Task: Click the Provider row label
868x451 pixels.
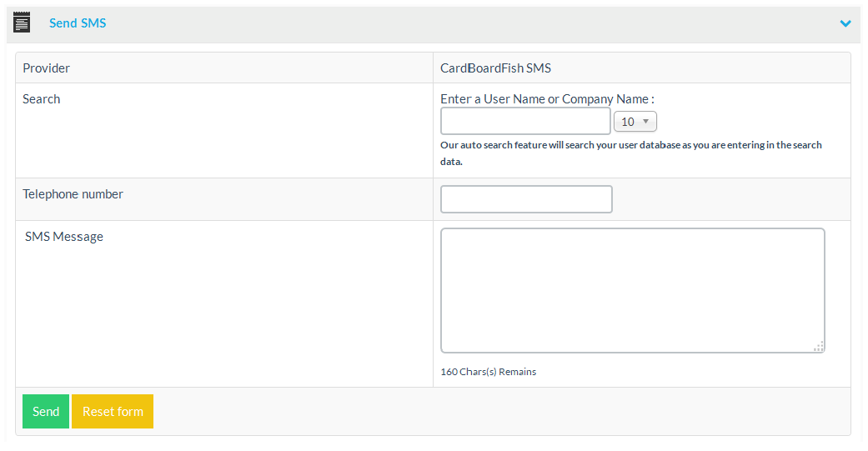Action: (47, 68)
